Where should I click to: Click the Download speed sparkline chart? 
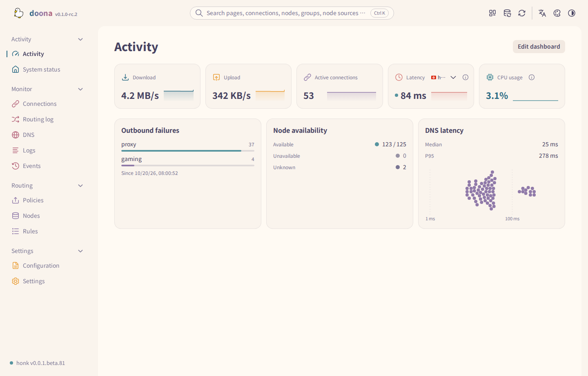coord(178,96)
